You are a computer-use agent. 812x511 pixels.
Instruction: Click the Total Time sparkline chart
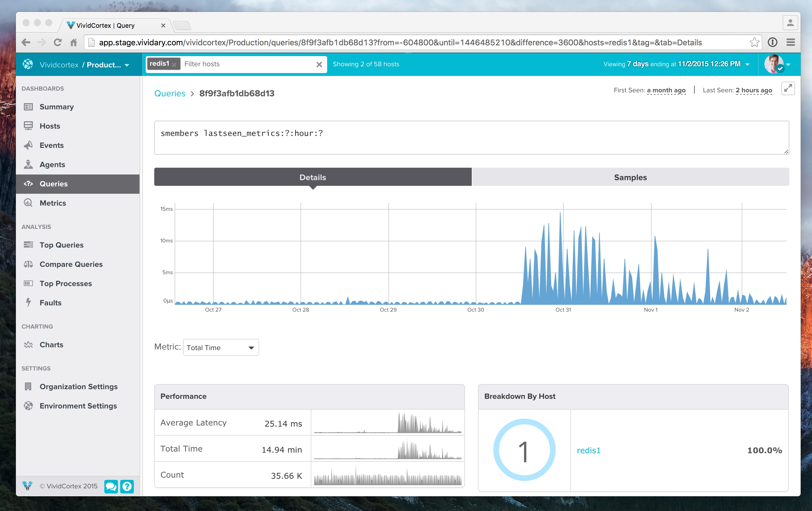(388, 449)
